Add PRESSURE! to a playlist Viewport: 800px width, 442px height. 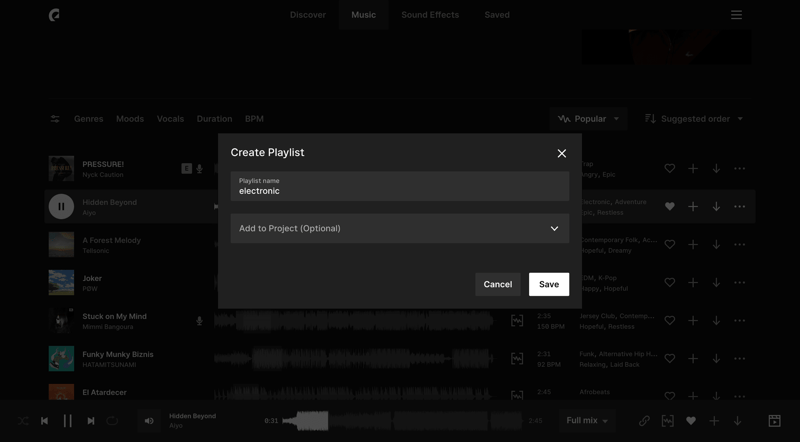click(693, 168)
